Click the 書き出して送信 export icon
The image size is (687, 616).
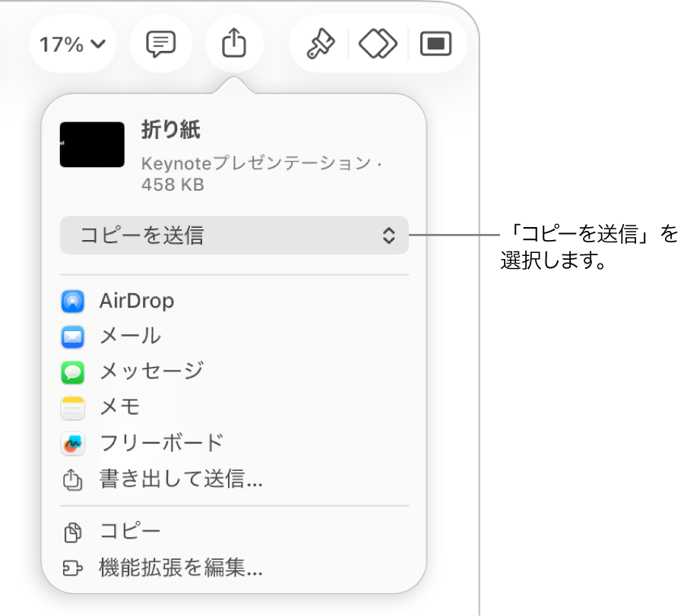72,479
